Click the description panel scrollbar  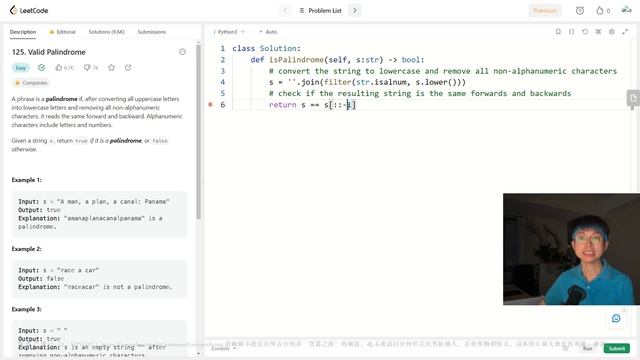pyautogui.click(x=198, y=131)
